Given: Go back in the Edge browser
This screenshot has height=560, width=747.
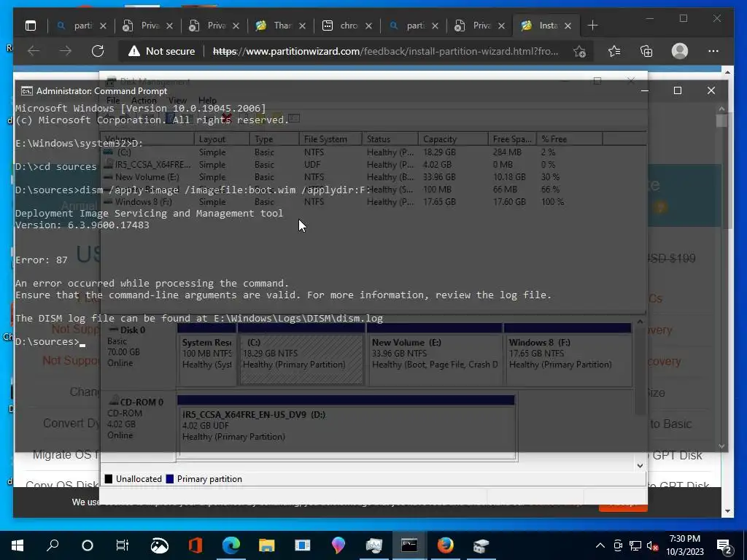Looking at the screenshot, I should pos(34,51).
